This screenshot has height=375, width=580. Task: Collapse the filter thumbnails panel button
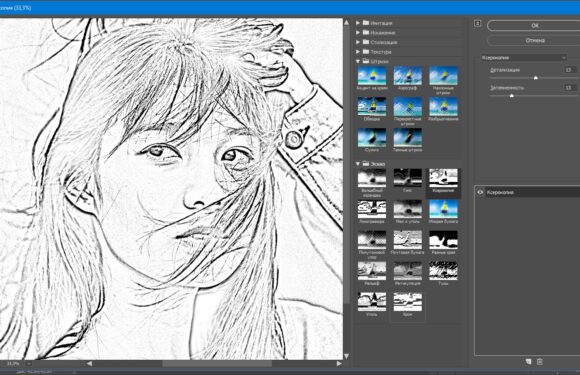coord(478,23)
